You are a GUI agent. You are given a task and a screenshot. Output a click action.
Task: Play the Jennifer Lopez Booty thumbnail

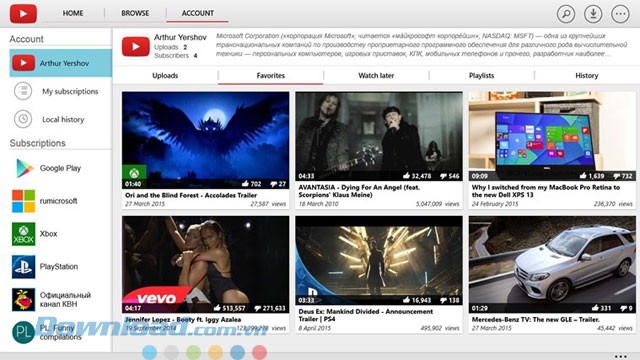tap(205, 264)
